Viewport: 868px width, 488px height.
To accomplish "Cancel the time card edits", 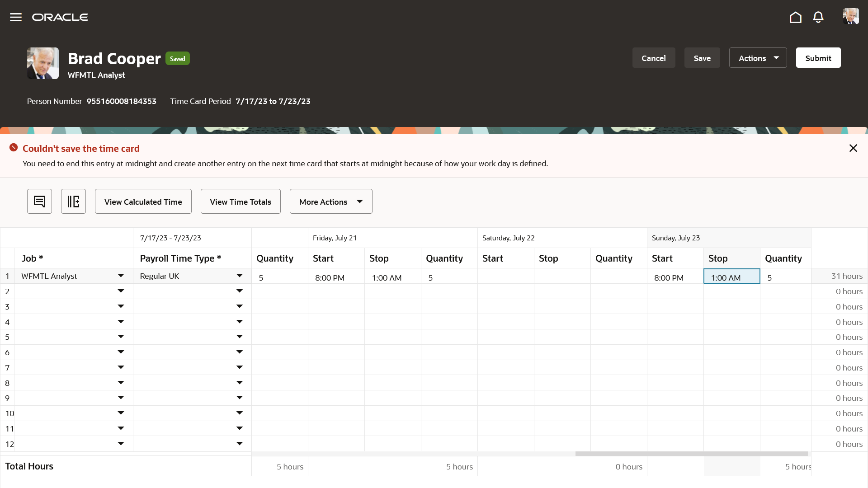I will coord(653,58).
